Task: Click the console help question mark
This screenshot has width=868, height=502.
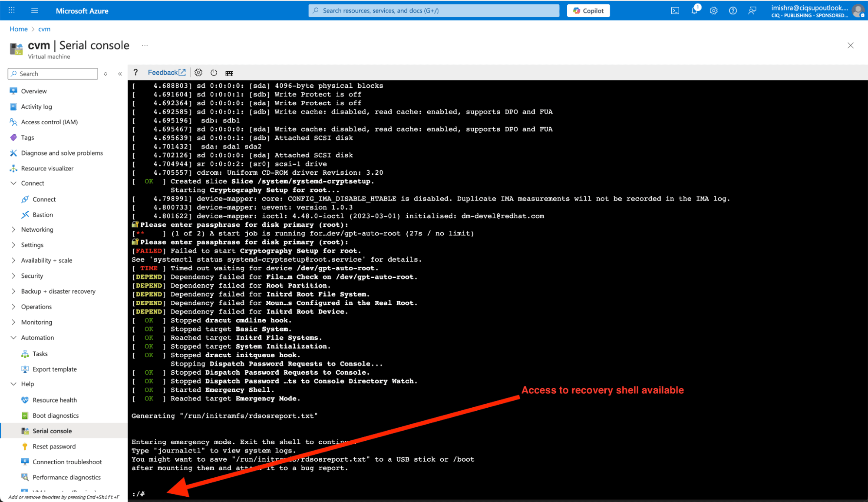Action: (x=135, y=73)
